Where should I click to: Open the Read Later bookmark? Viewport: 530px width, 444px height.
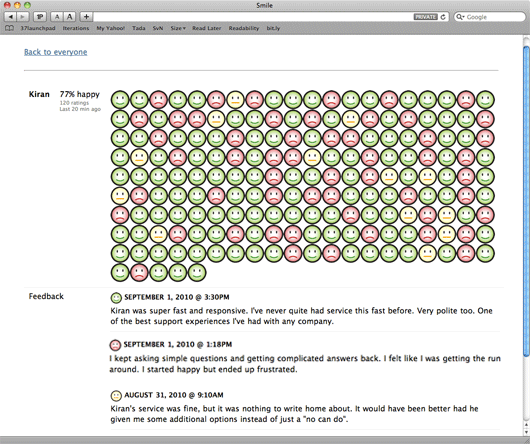click(x=207, y=28)
